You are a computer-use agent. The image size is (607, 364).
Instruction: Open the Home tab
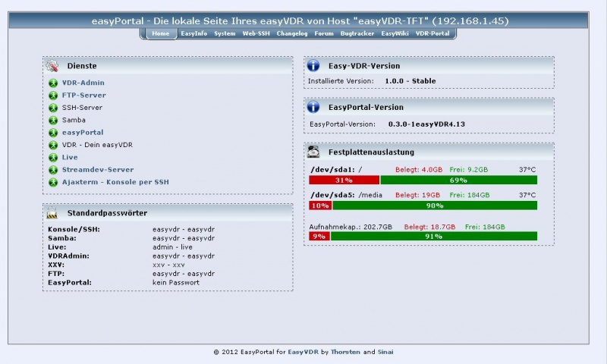(x=160, y=34)
